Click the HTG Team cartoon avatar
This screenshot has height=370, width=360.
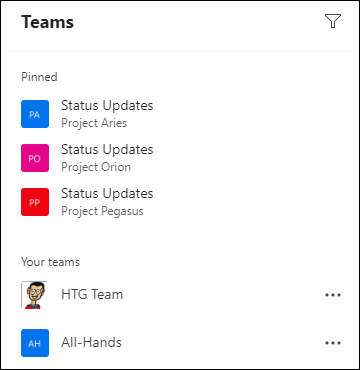point(35,295)
